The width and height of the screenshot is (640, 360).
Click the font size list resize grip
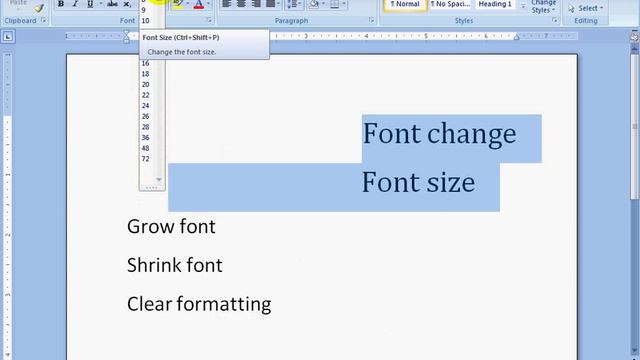[x=152, y=188]
